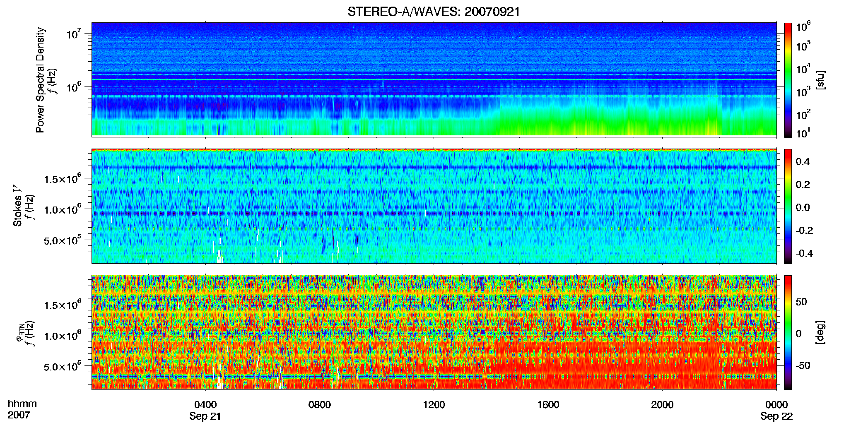Click the 0 label on deg color bar
868x447 pixels.
coord(798,334)
